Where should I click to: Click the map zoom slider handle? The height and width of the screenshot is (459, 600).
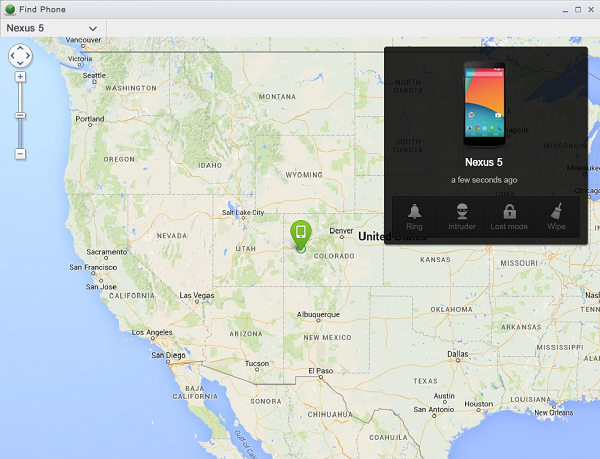click(x=20, y=116)
